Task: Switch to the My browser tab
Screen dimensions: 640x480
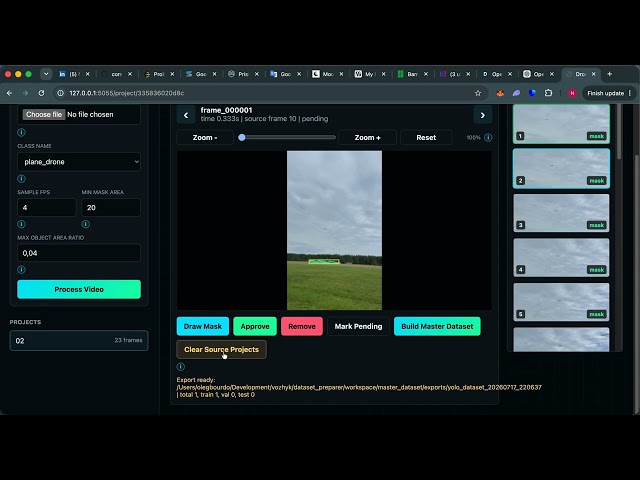Action: [370, 74]
